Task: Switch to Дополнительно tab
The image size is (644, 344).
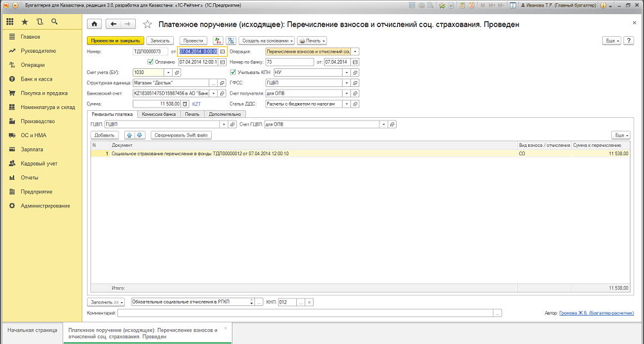Action: tap(225, 114)
